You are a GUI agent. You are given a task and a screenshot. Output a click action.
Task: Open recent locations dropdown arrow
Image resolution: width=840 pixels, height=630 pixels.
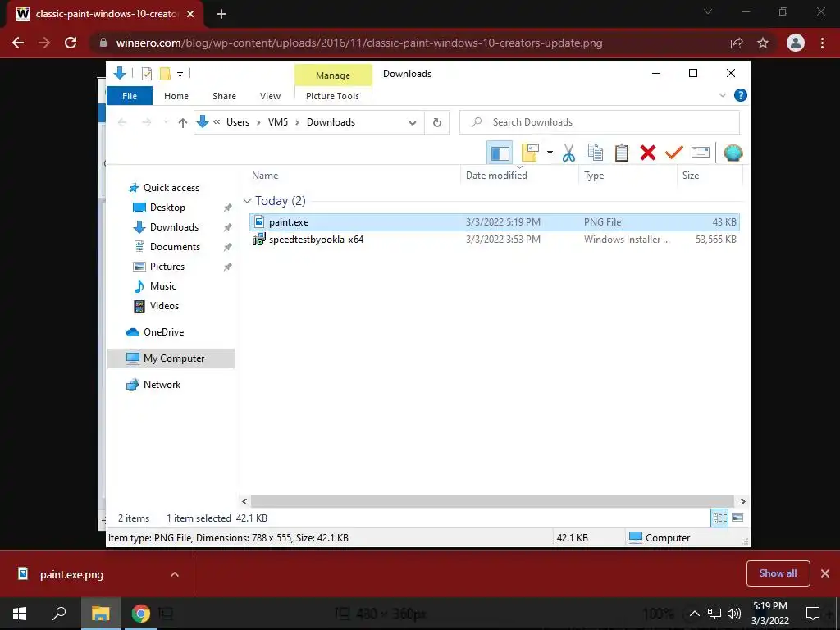point(166,123)
